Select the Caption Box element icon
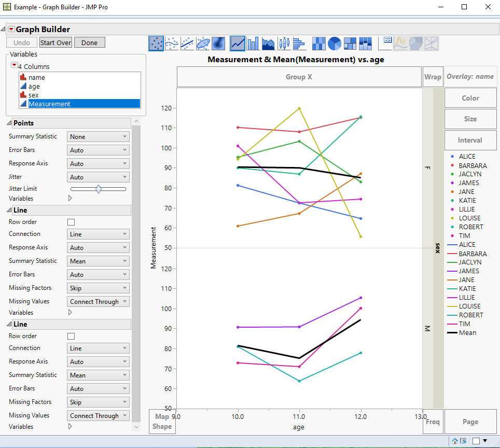 point(385,43)
